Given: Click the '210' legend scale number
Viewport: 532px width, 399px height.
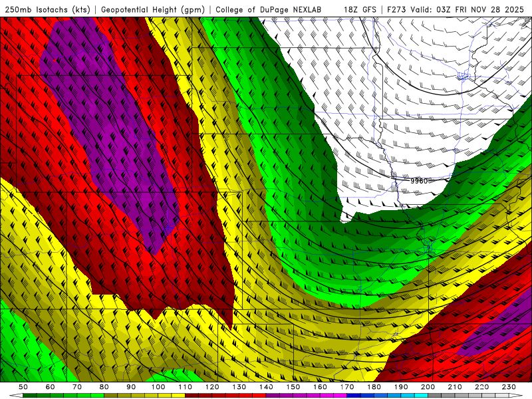Looking at the screenshot, I should [455, 387].
